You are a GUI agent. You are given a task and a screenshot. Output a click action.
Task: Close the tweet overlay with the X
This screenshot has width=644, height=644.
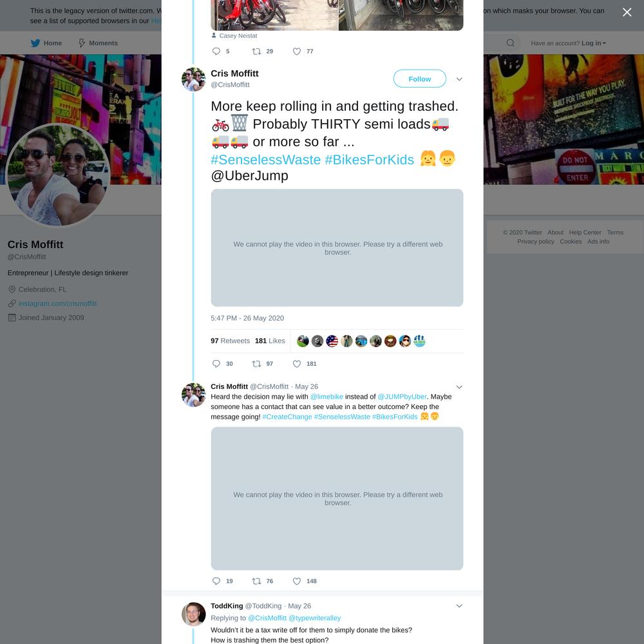(x=627, y=12)
